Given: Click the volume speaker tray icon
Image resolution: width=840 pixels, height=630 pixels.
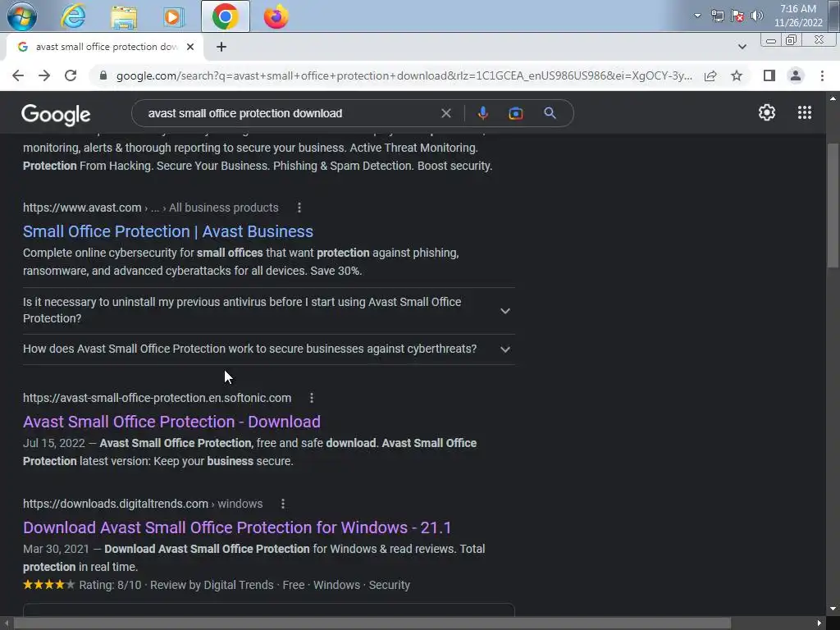Looking at the screenshot, I should (x=756, y=16).
